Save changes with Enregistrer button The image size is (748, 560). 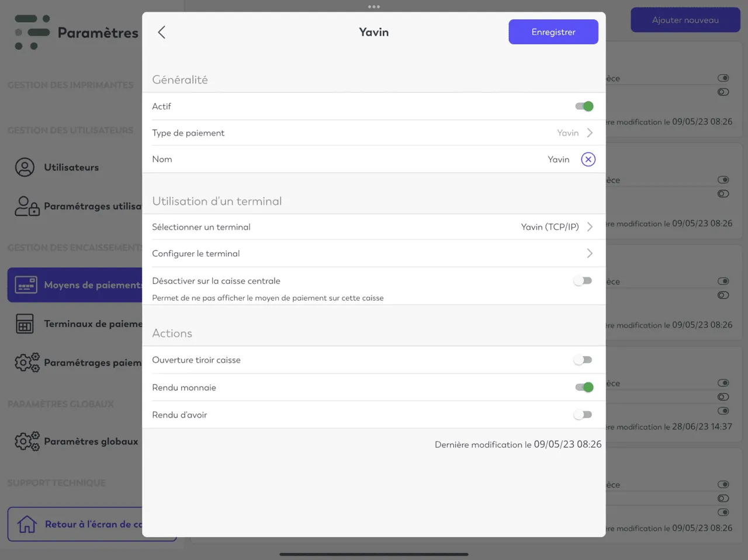(x=553, y=32)
